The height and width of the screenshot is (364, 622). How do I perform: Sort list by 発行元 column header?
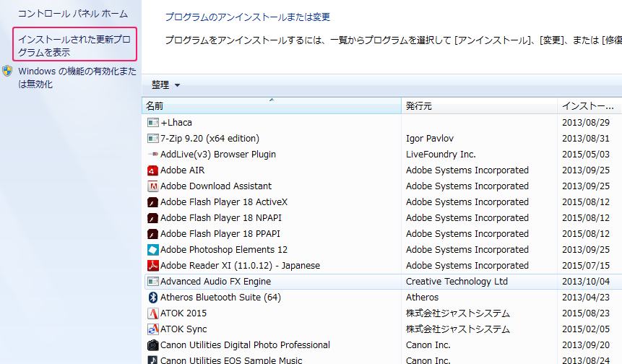click(479, 106)
